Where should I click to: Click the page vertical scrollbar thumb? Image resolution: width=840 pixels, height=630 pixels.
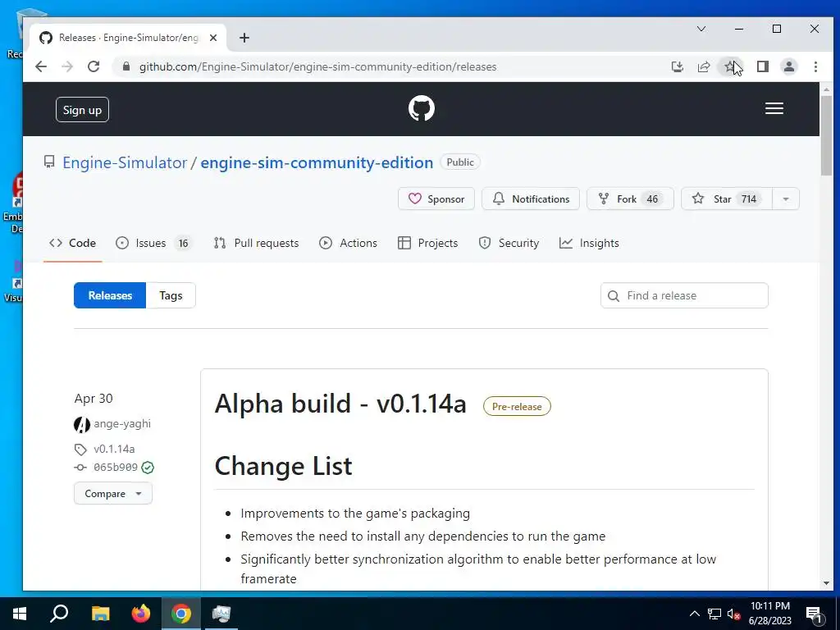[826, 135]
